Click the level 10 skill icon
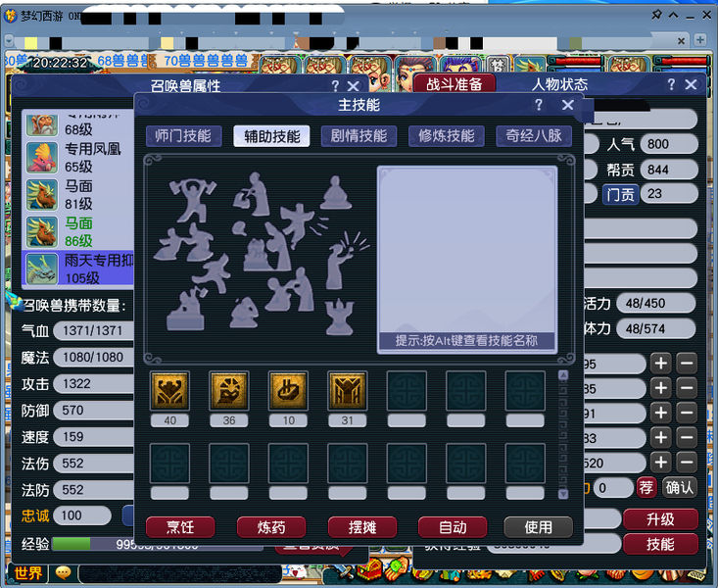 coord(288,390)
